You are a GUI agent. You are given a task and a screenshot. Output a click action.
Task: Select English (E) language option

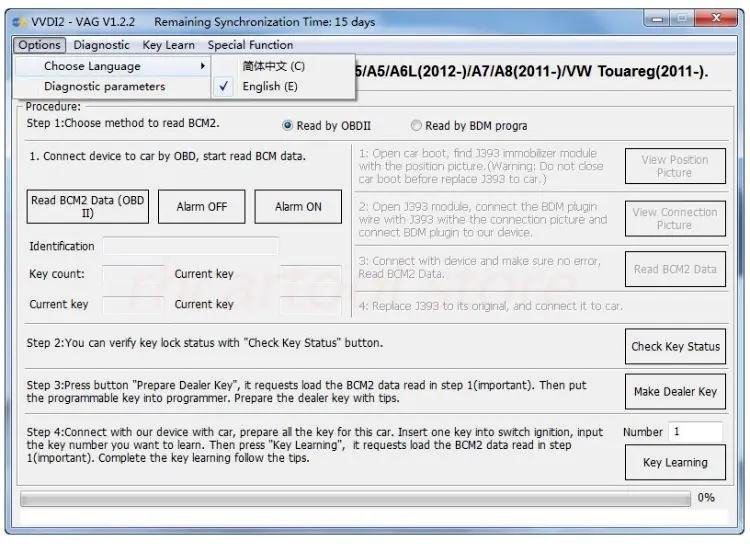283,87
